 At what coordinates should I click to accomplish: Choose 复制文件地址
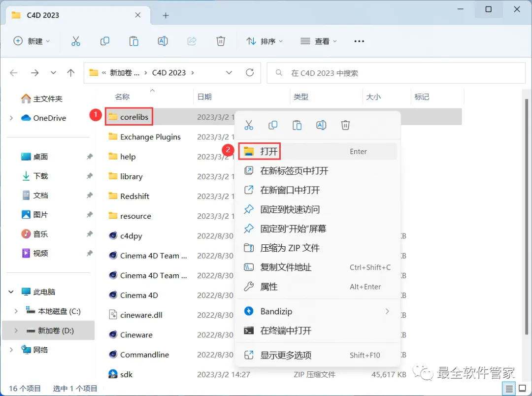pos(318,267)
